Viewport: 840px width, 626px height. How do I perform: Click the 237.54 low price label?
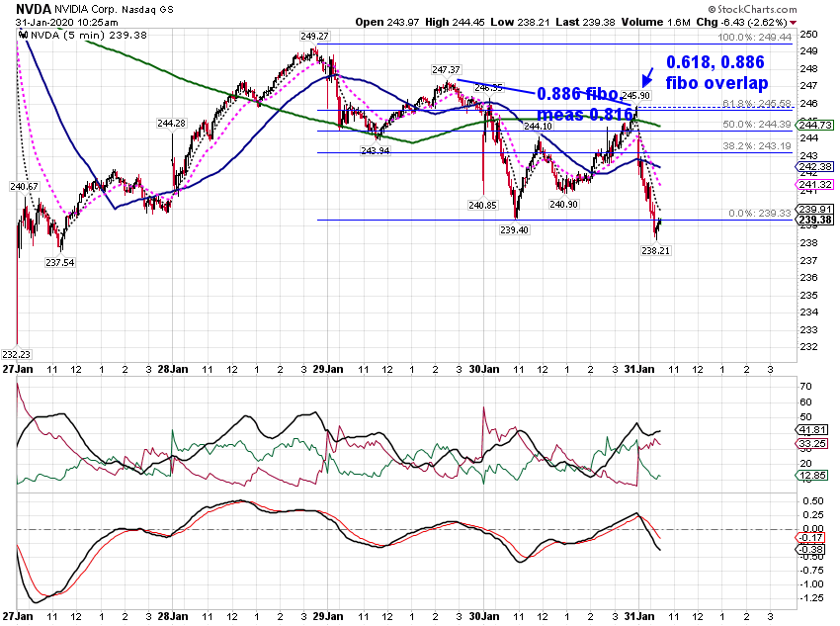point(60,263)
